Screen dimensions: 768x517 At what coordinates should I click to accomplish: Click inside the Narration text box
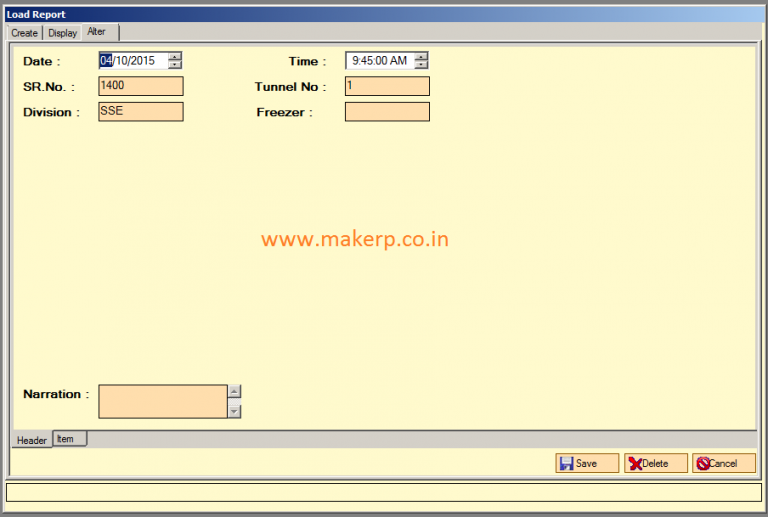[x=162, y=401]
